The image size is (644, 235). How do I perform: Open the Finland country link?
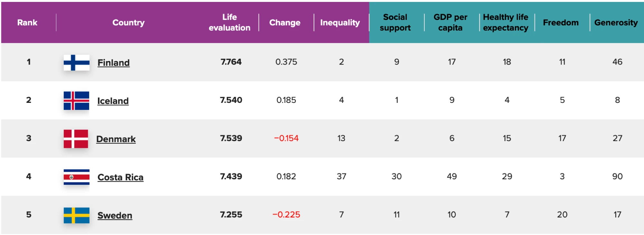(113, 63)
